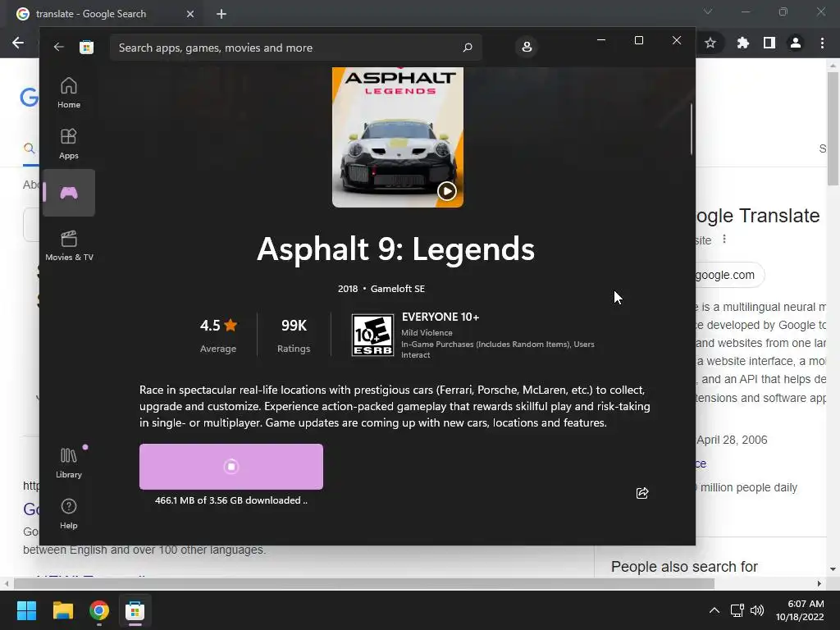Click the ESRB Everyone 10+ badge
Screen dimensions: 840x630
[373, 336]
